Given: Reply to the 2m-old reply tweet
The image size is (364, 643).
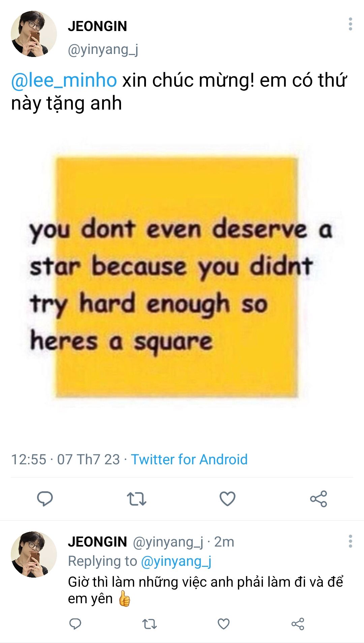Looking at the screenshot, I should point(75,624).
